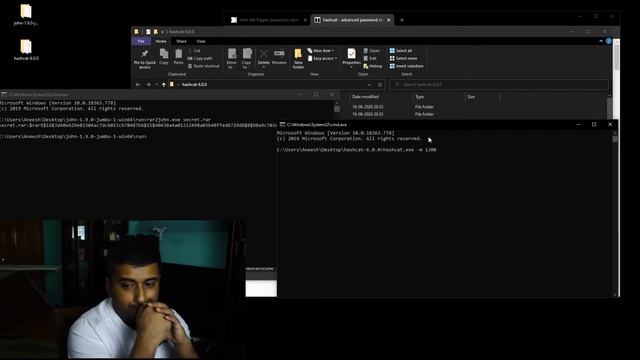
Task: Go up one folder level
Action: [x=164, y=84]
